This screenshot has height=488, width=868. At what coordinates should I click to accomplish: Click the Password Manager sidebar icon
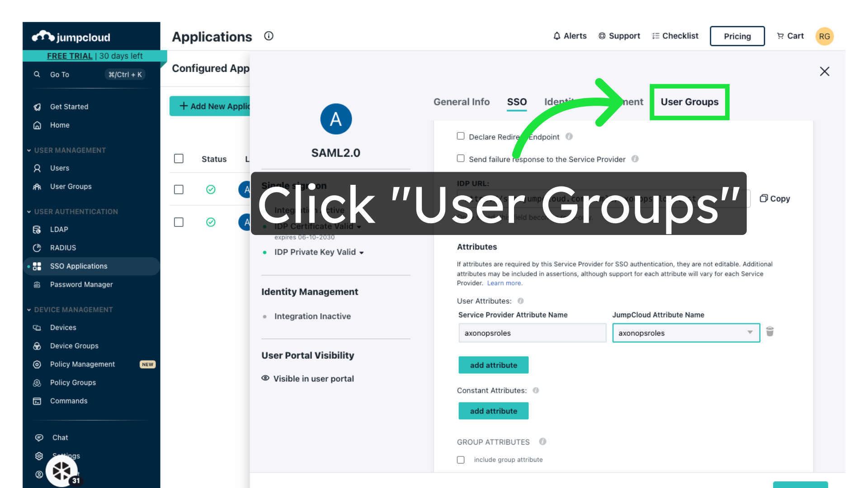pyautogui.click(x=37, y=285)
